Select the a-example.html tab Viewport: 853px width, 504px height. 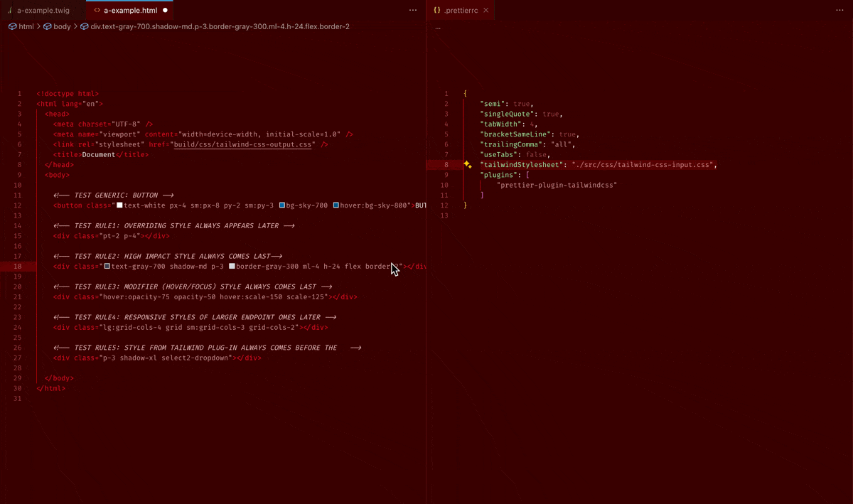[130, 11]
